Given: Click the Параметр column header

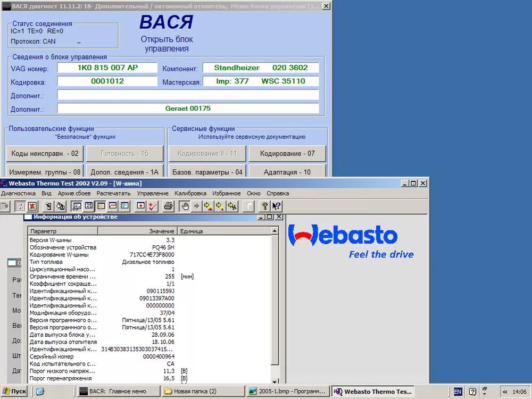Looking at the screenshot, I should pos(63,231).
